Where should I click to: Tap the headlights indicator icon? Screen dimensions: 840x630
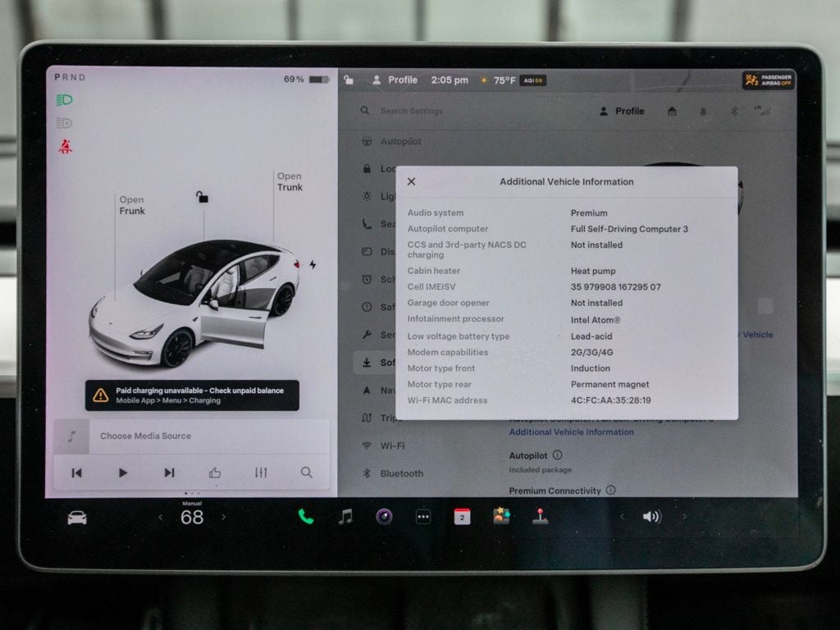coord(64,100)
